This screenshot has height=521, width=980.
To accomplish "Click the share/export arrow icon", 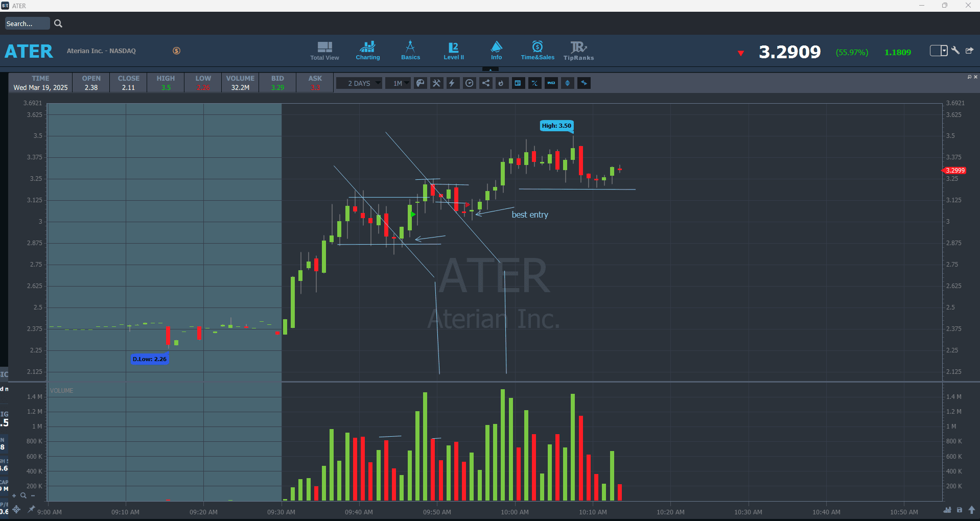I will (969, 50).
